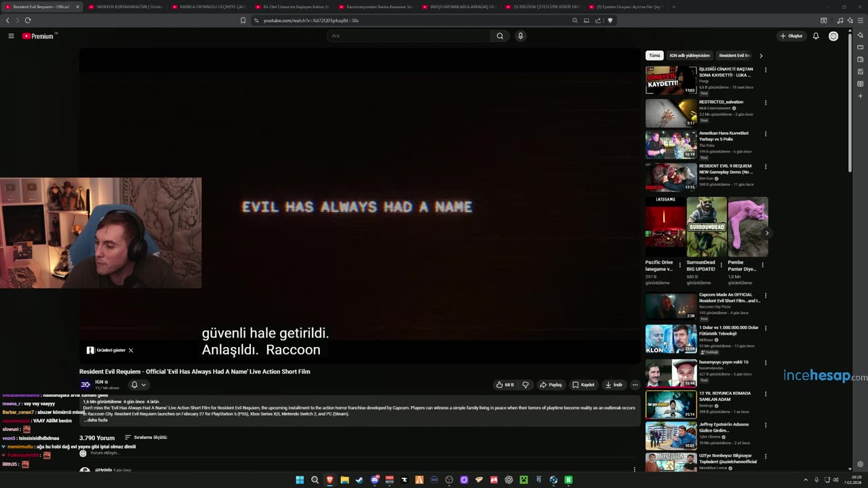Click the Oluştur create button
The width and height of the screenshot is (868, 488).
[x=791, y=36]
